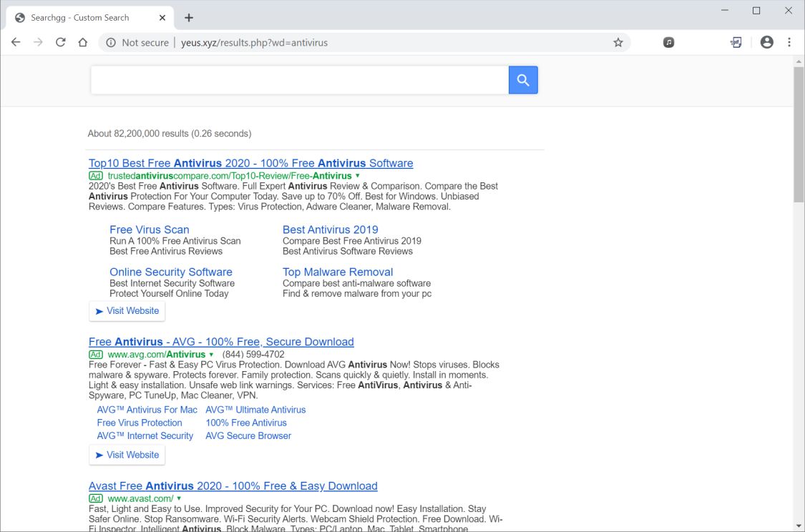Open the profile account avatar

(766, 43)
